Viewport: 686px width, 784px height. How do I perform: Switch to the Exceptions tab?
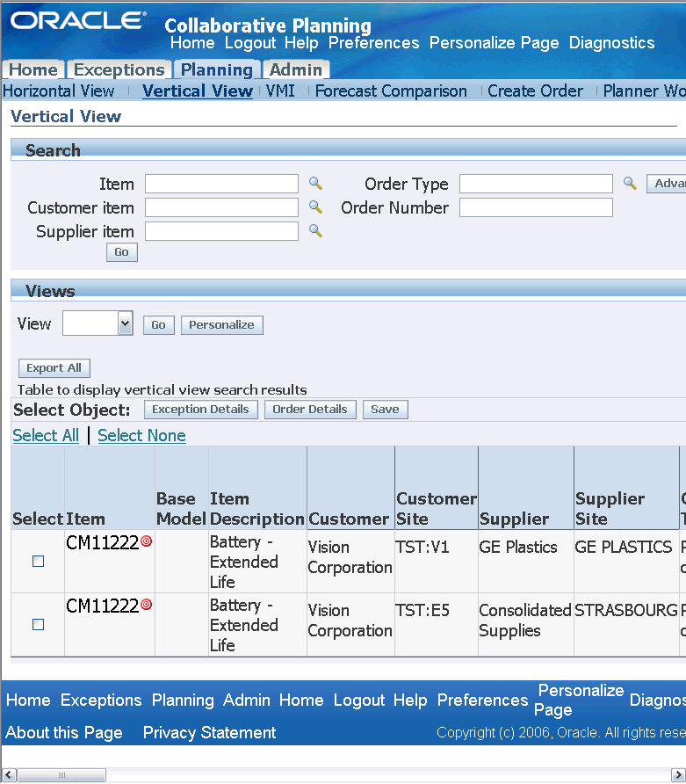[x=119, y=69]
